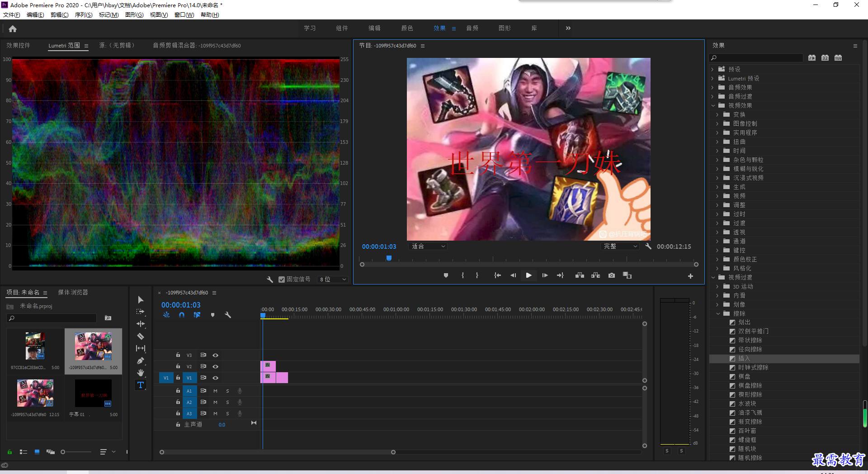Select the Type tool
This screenshot has width=868, height=474.
(141, 385)
